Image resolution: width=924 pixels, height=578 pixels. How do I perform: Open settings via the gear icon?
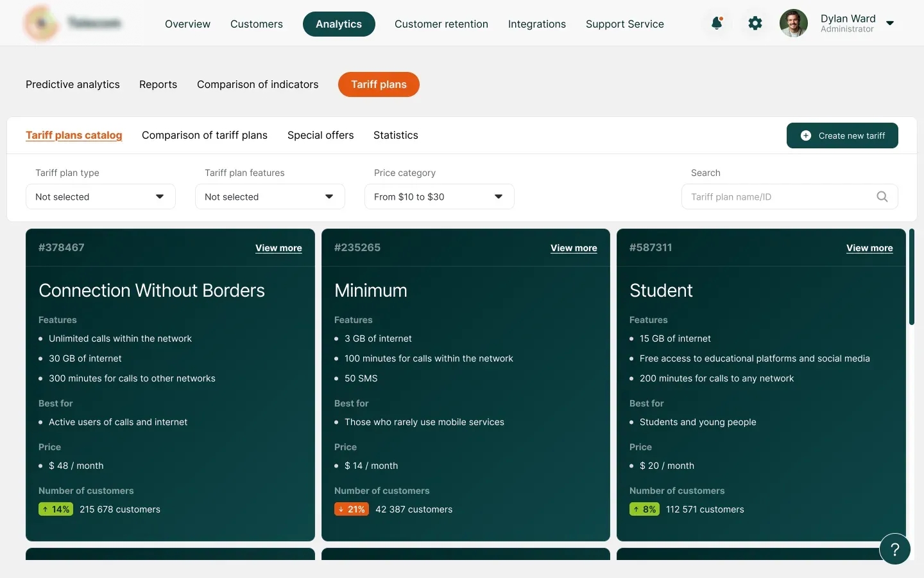coord(755,24)
